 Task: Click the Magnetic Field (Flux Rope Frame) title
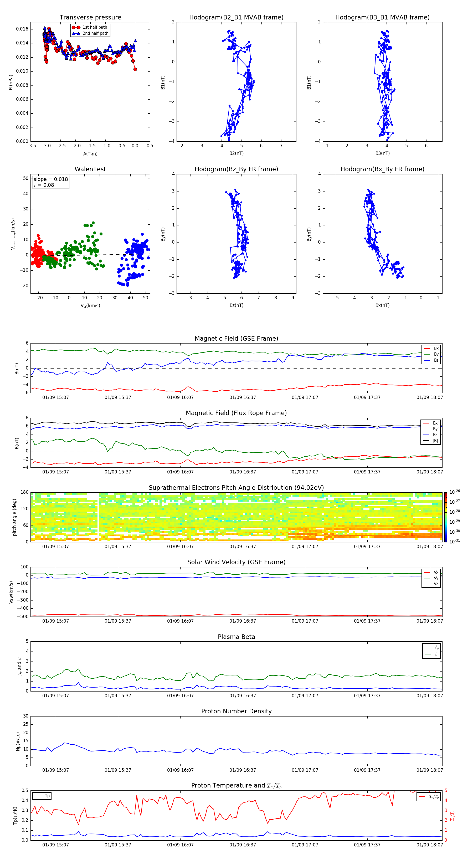point(236,413)
